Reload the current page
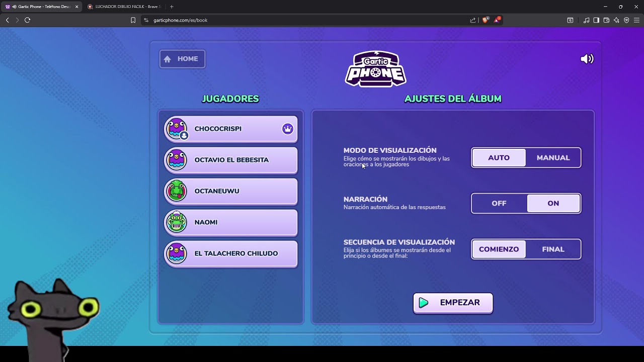The width and height of the screenshot is (644, 362). (27, 20)
